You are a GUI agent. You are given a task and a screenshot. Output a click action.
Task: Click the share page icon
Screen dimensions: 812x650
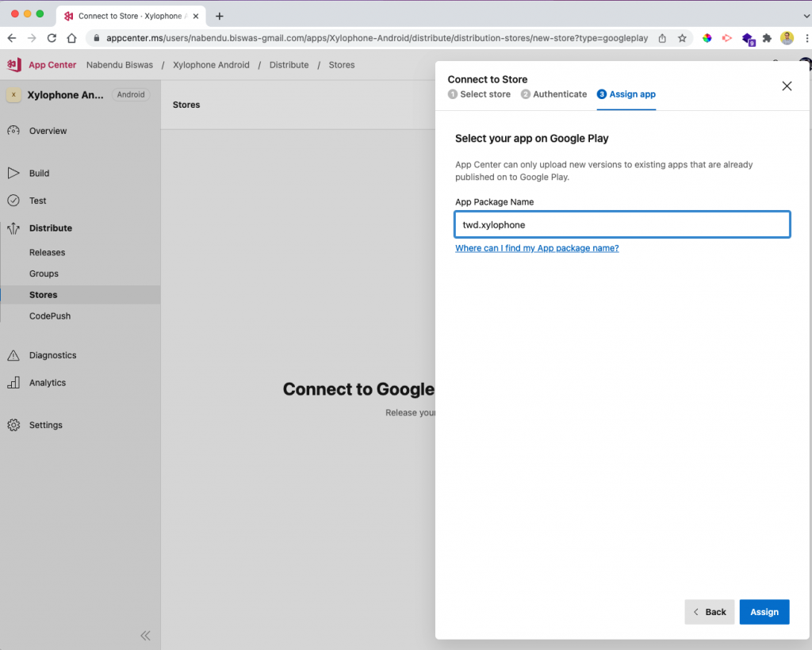click(662, 38)
